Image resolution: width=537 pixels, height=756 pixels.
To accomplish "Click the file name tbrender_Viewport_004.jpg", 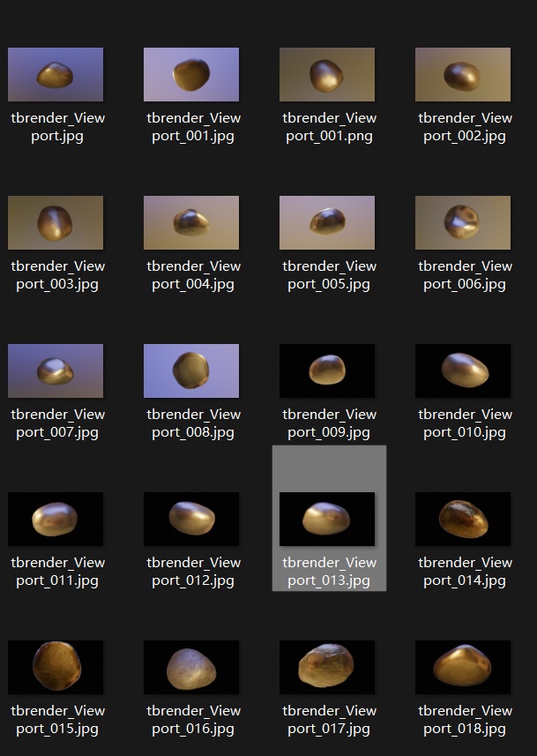I will (x=193, y=275).
